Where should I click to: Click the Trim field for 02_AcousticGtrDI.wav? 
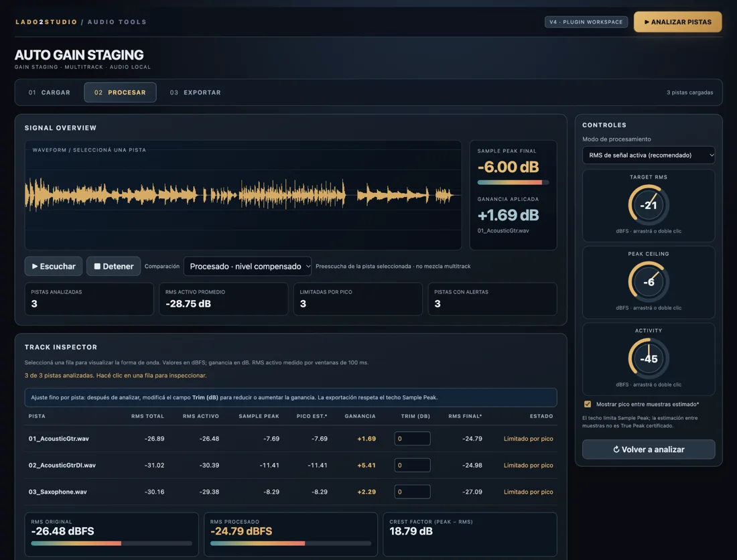click(412, 465)
